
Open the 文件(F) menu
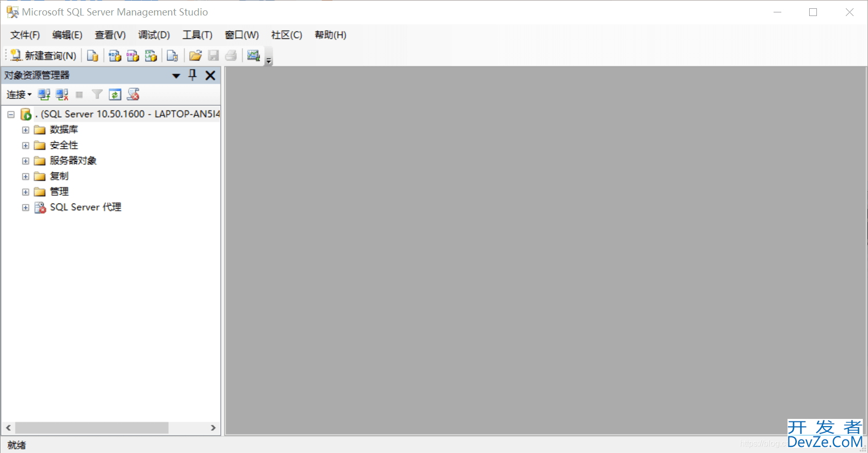pyautogui.click(x=25, y=35)
